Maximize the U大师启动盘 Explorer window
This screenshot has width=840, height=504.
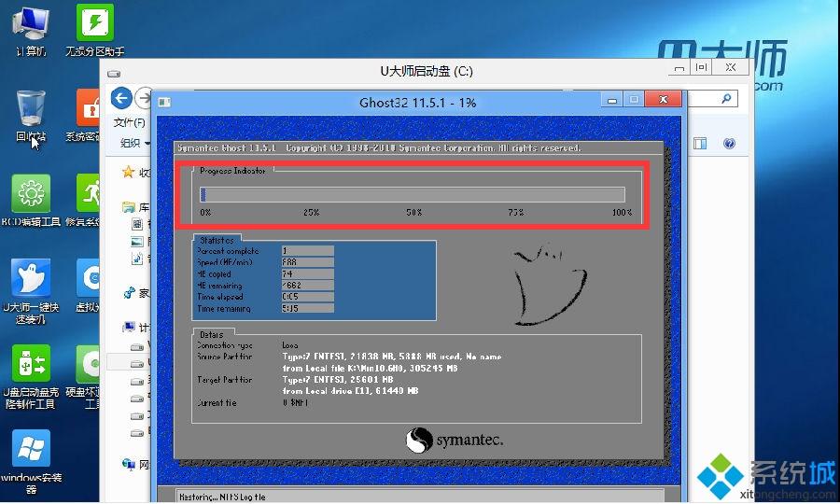pyautogui.click(x=701, y=68)
